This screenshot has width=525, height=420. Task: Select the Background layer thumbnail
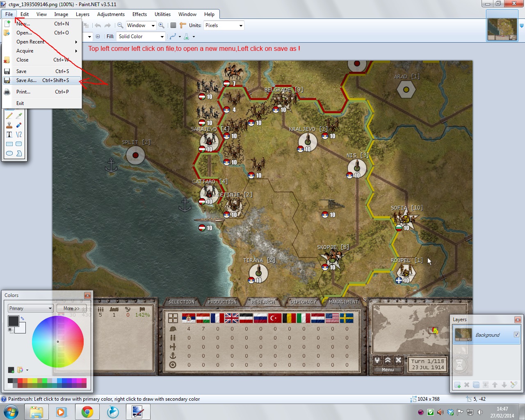(463, 335)
